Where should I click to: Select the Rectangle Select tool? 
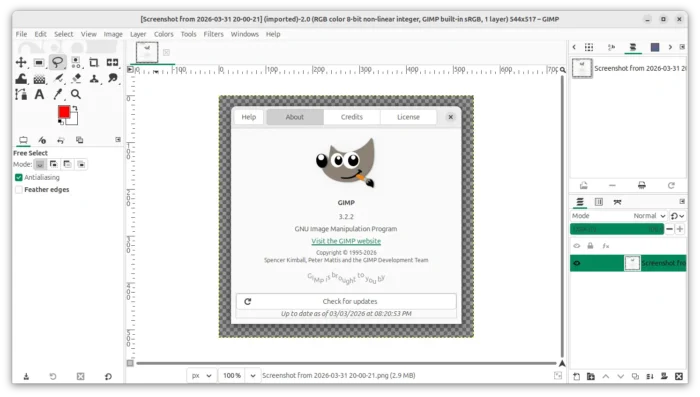pyautogui.click(x=39, y=63)
